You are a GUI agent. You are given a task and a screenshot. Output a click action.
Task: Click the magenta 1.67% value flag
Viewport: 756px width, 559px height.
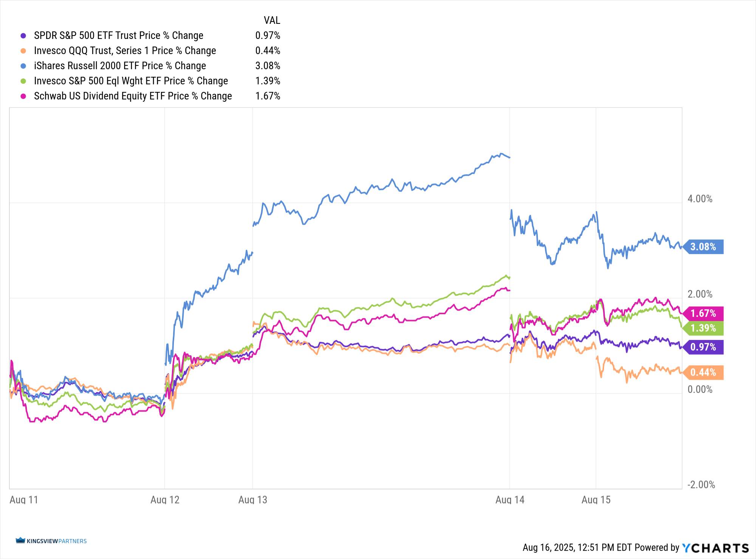[x=704, y=314]
